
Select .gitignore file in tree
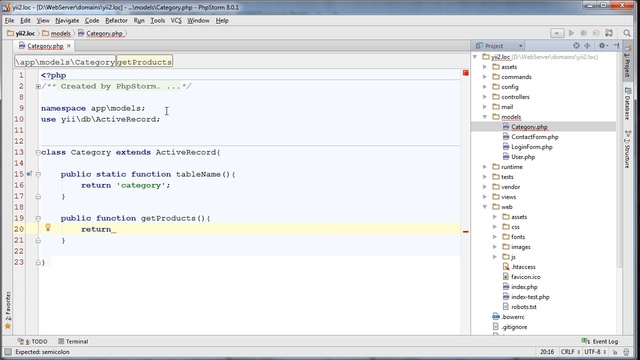click(x=514, y=327)
